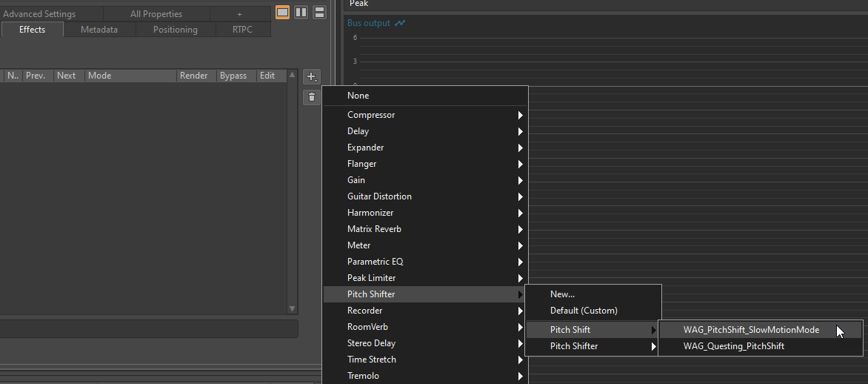
Task: Click the Bypass column header
Action: [x=233, y=76]
